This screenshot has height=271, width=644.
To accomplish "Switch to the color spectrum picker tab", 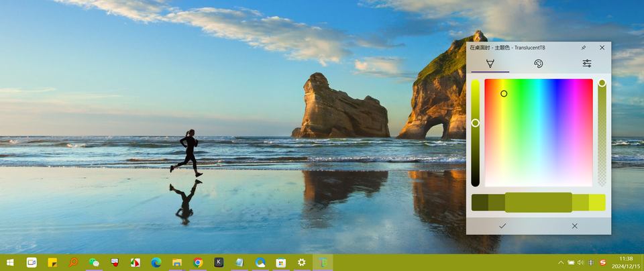I will pyautogui.click(x=490, y=63).
